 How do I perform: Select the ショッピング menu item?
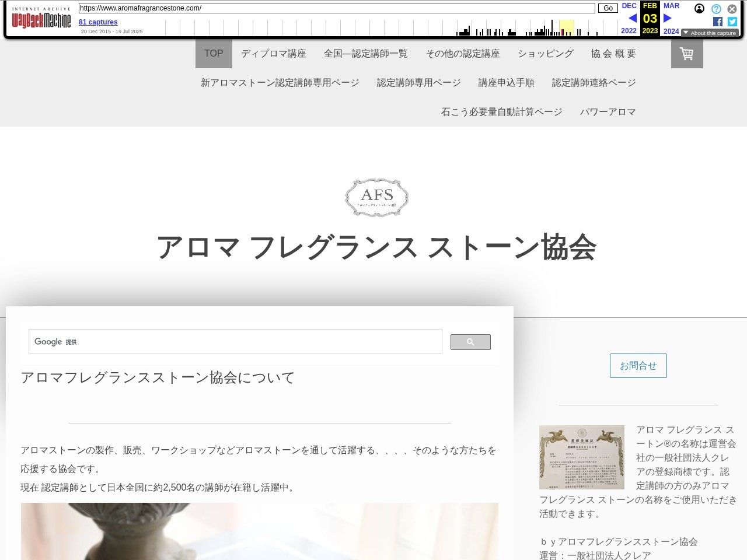545,54
